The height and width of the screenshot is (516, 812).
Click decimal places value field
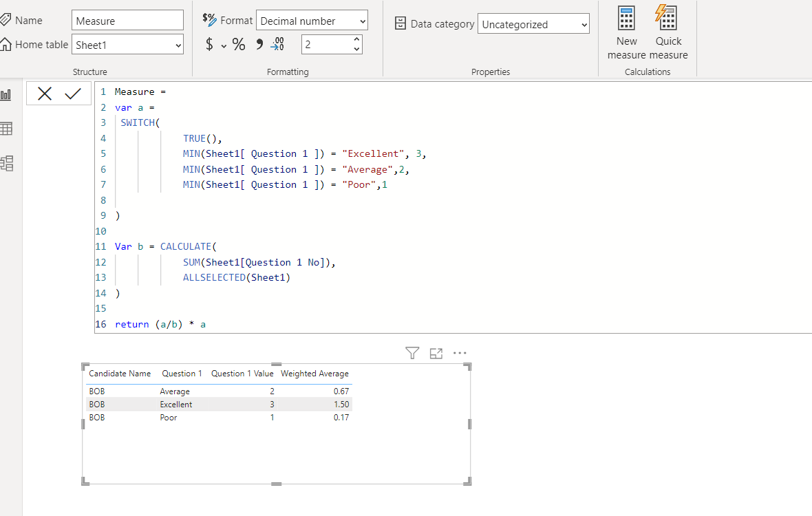326,45
